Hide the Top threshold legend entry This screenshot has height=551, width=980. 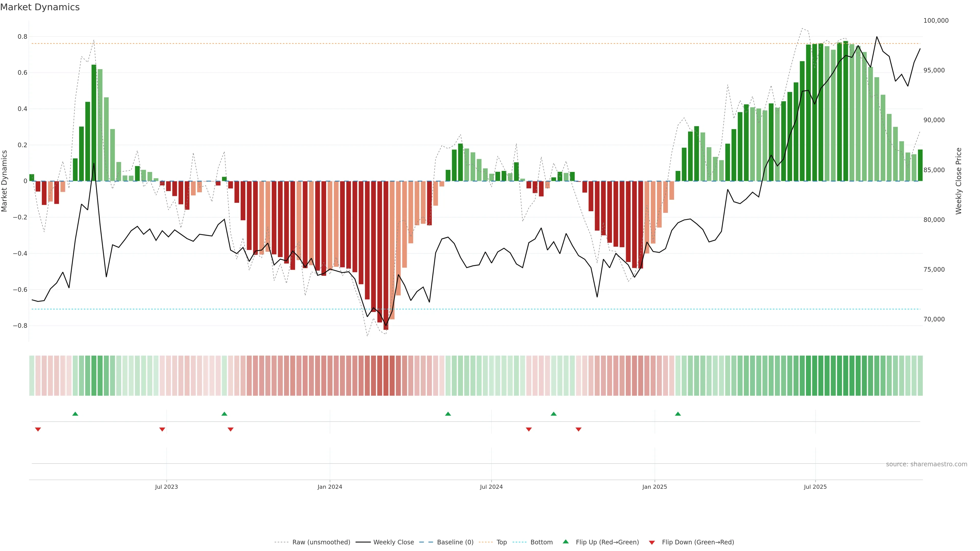pyautogui.click(x=501, y=542)
